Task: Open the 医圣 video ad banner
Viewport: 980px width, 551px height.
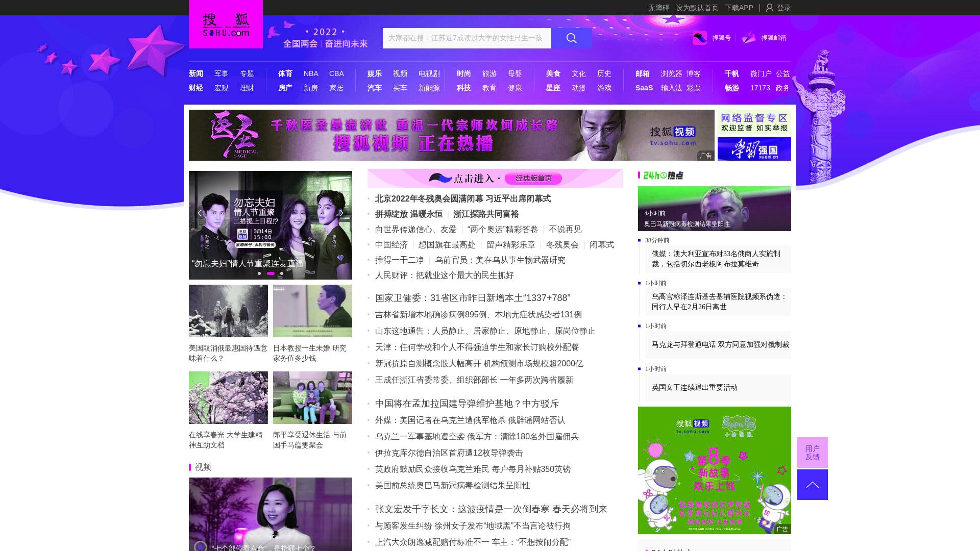Action: click(452, 135)
